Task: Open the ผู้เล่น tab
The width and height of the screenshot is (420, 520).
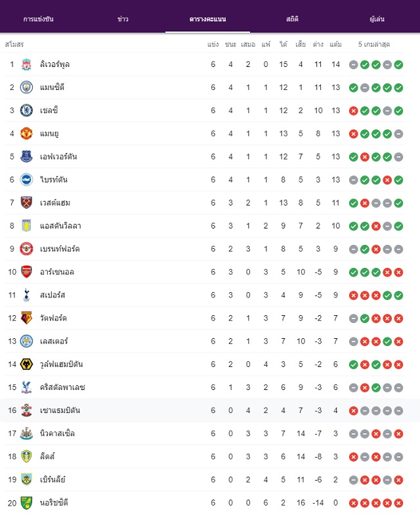Action: [377, 19]
